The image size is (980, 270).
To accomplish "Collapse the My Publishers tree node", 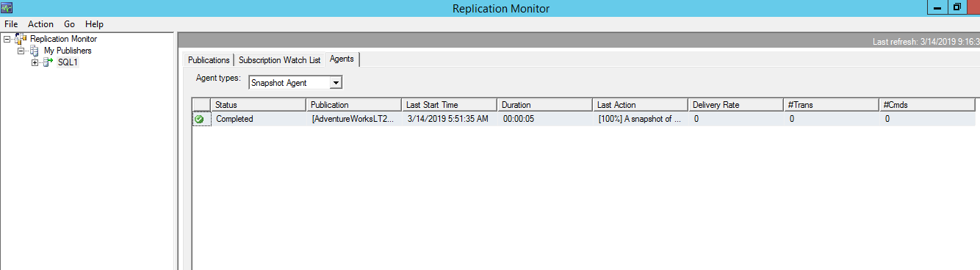I will [21, 51].
